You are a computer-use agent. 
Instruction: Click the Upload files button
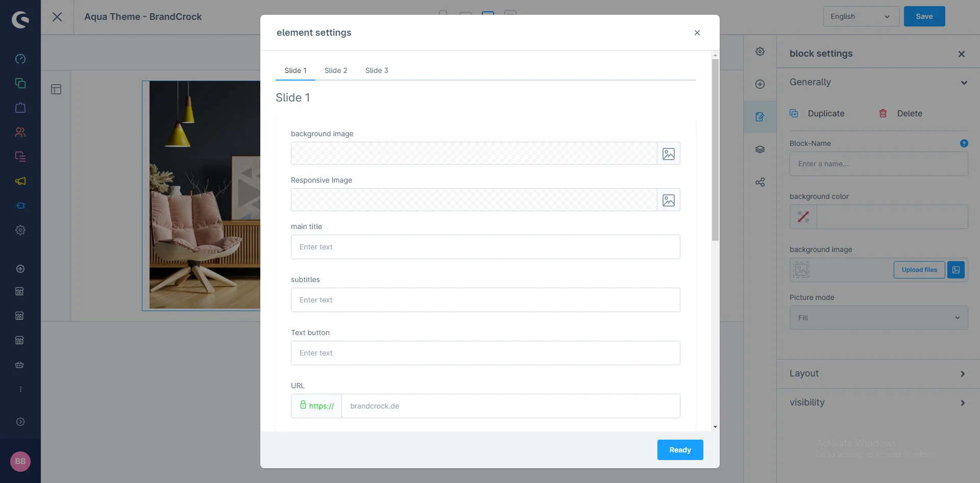(x=919, y=270)
